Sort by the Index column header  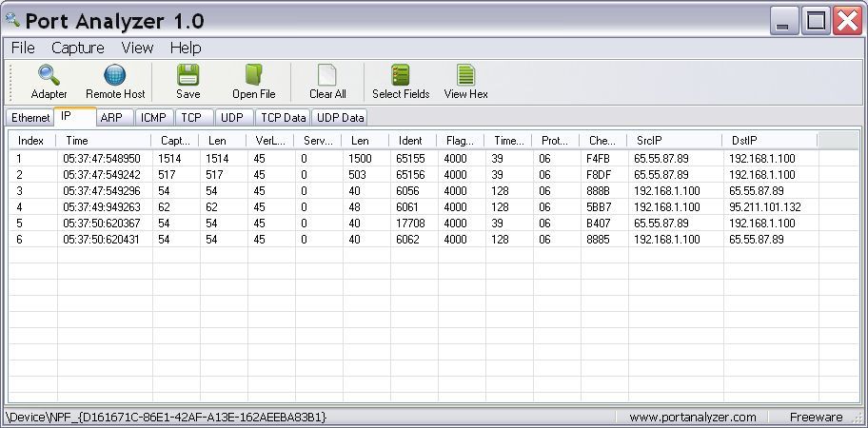click(32, 141)
